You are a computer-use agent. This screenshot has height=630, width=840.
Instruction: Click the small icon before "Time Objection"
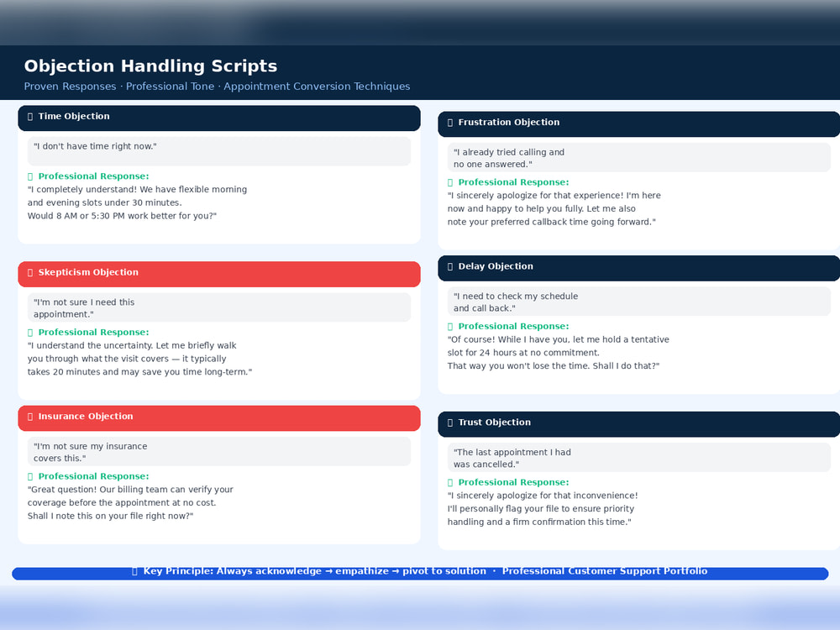pos(30,116)
